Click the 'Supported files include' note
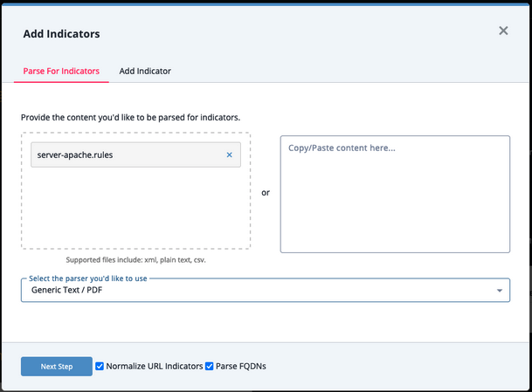The width and height of the screenshot is (532, 392). (135, 260)
